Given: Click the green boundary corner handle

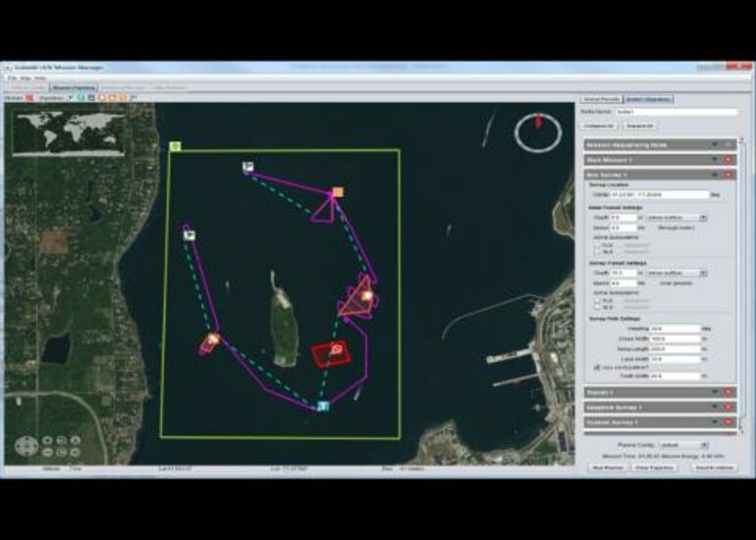Looking at the screenshot, I should coord(175,146).
